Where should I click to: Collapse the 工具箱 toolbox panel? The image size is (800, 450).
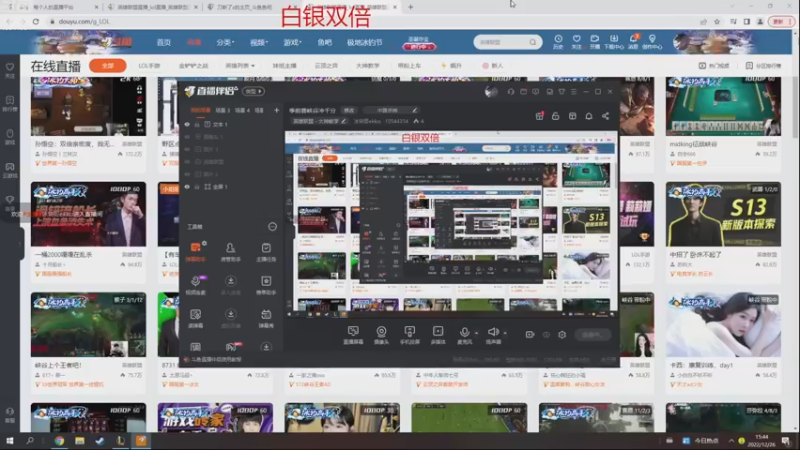pos(272,227)
